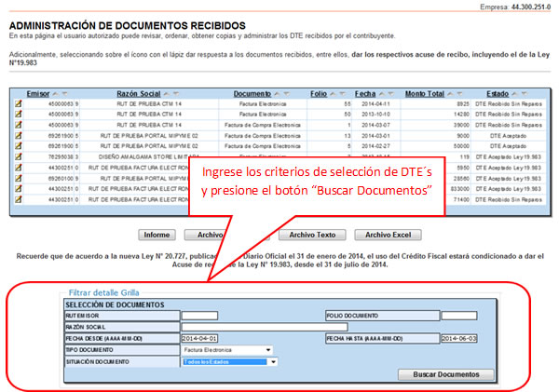
Task: Click the Fecha column header link
Action: [x=365, y=94]
